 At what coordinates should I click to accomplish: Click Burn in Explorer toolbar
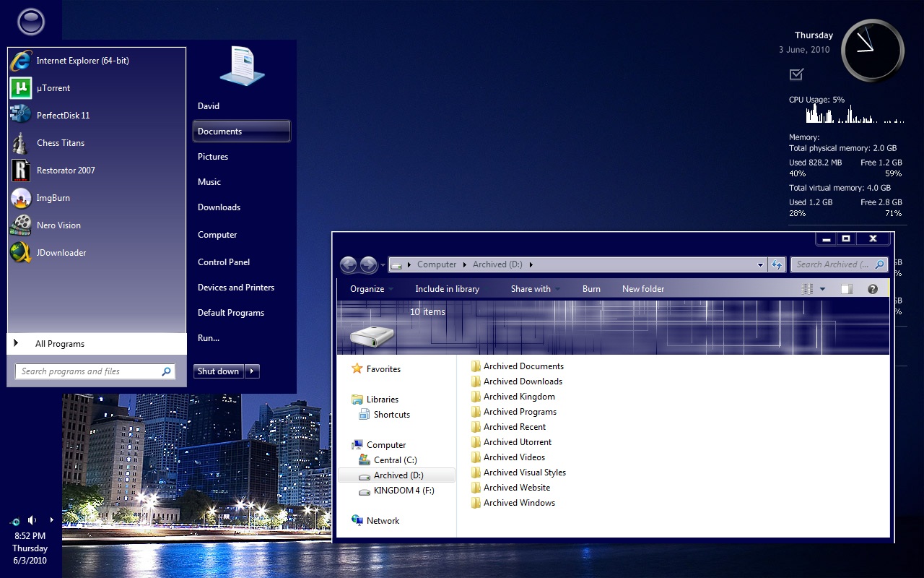coord(591,289)
